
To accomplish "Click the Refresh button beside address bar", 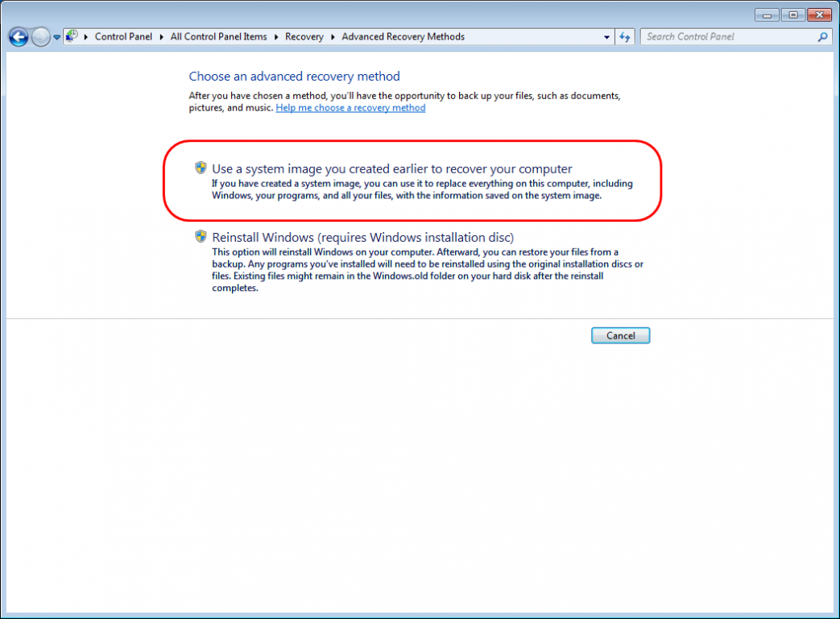I will coord(625,37).
